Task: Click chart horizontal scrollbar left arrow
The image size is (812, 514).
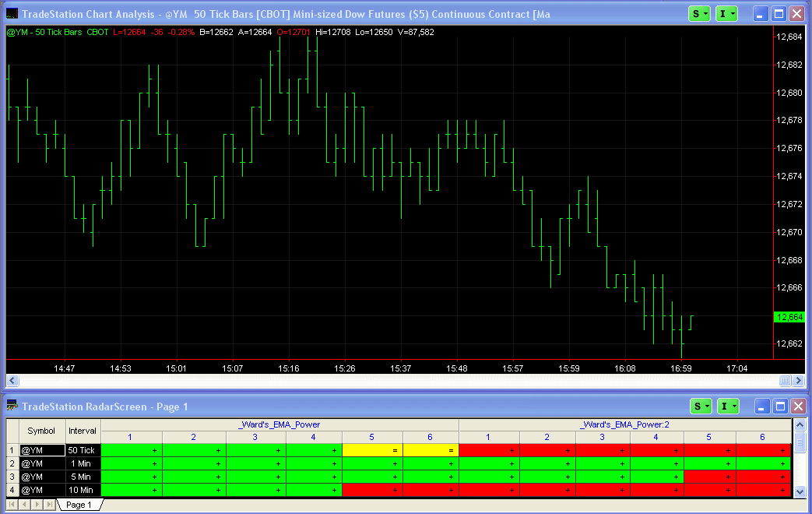Action: pos(12,380)
